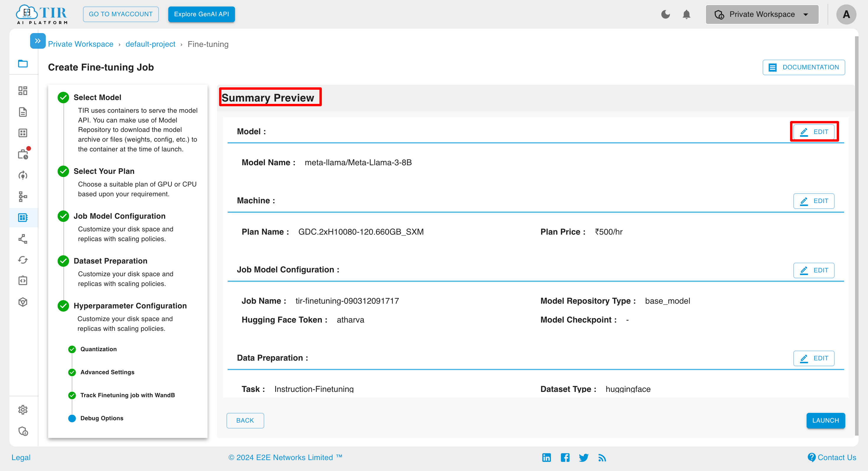Viewport: 868px width, 471px height.
Task: Open the document page icon in sidebar
Action: (23, 112)
